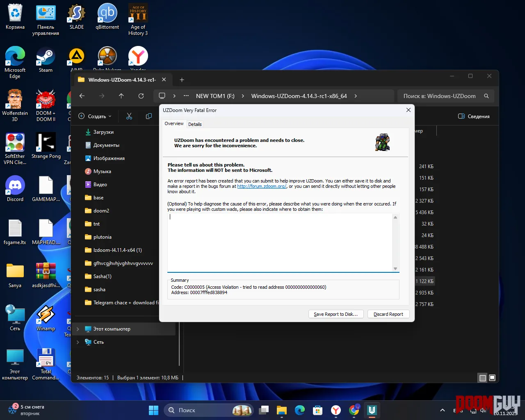Expand the Сеть tree node
The width and height of the screenshot is (525, 420).
coord(78,342)
